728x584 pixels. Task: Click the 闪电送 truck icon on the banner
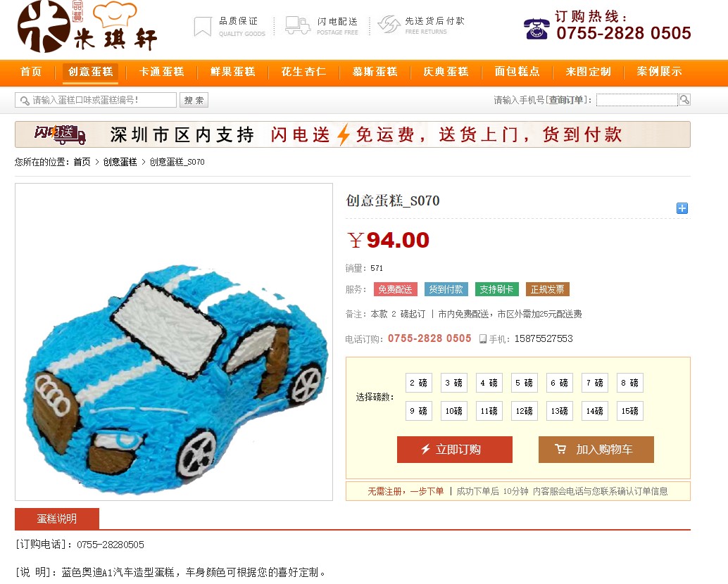pyautogui.click(x=60, y=134)
